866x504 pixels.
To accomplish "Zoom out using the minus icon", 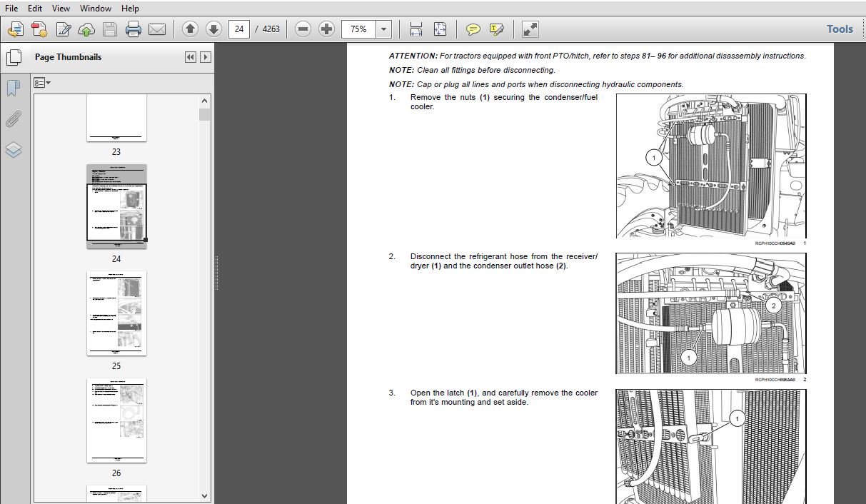I will (303, 29).
